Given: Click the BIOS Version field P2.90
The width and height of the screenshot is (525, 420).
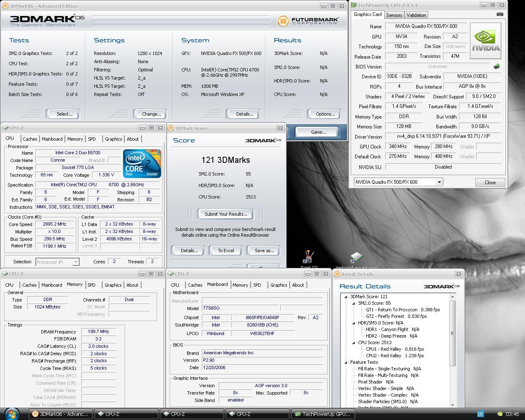Looking at the screenshot, I should point(262,360).
